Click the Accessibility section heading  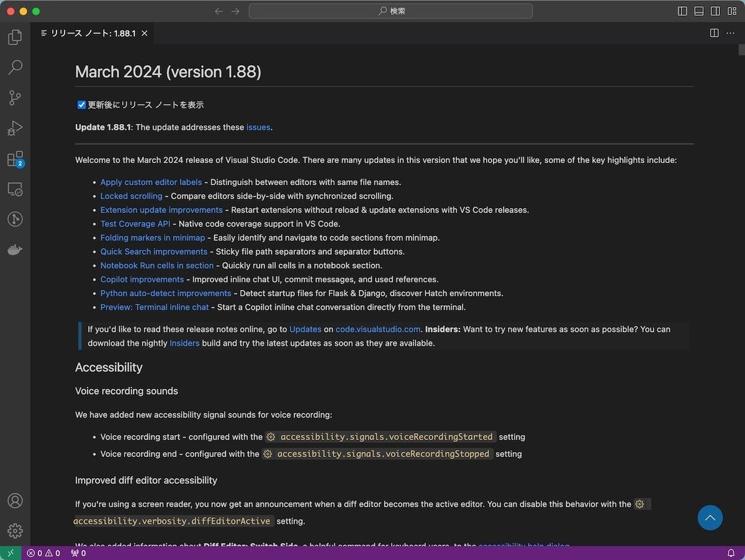109,368
